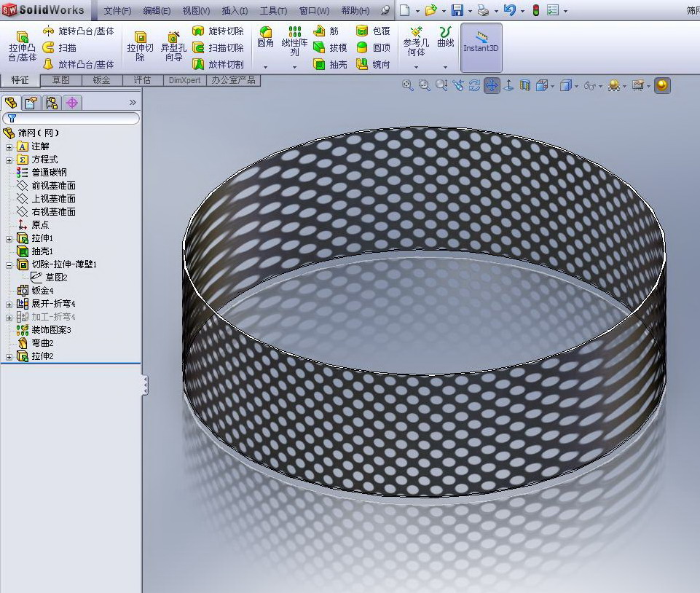Open the ConfigurationManager panel tab
This screenshot has height=593, width=700.
pyautogui.click(x=52, y=103)
